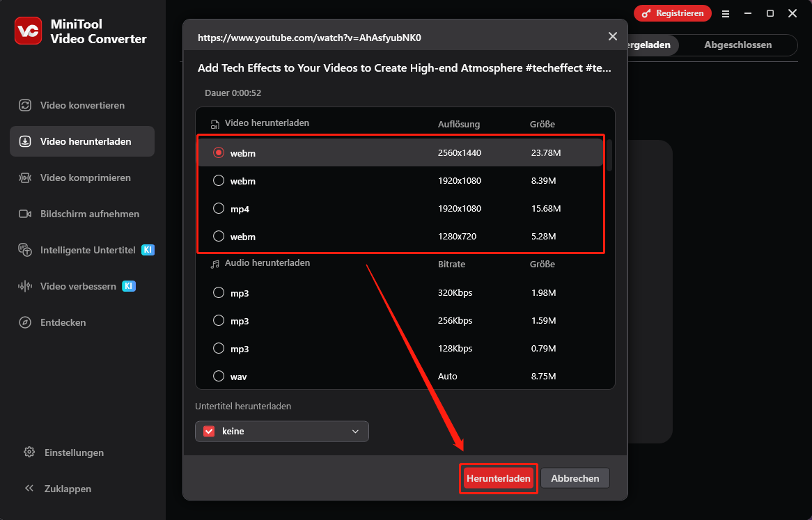
Task: Click the Entdecken compass icon
Action: click(x=25, y=322)
